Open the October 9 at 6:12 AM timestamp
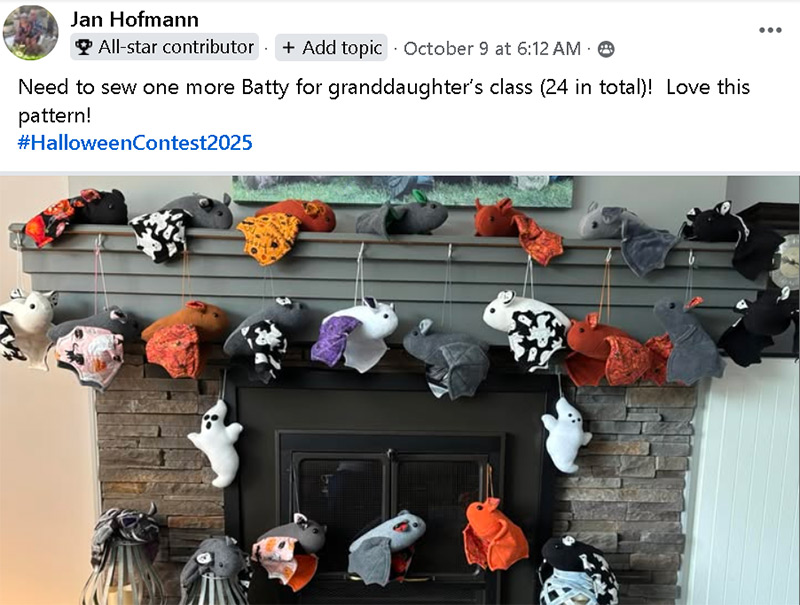Image resolution: width=800 pixels, height=605 pixels. click(492, 48)
